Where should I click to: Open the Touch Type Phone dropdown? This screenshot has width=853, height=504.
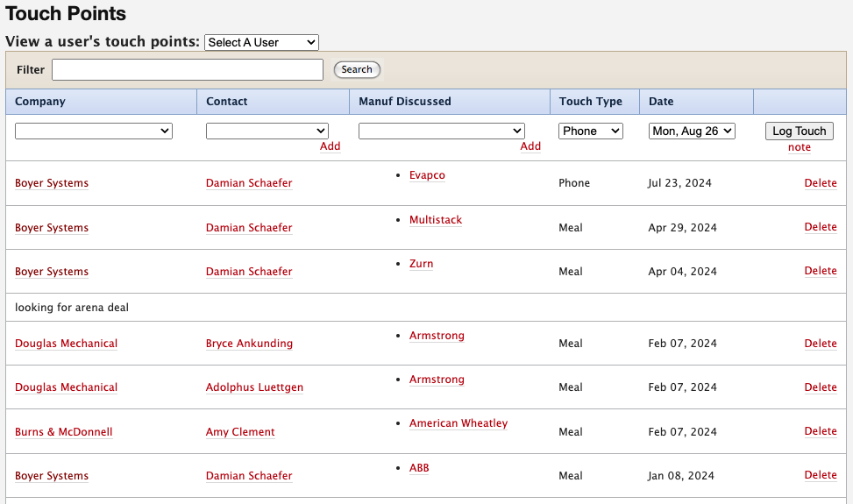coord(591,131)
